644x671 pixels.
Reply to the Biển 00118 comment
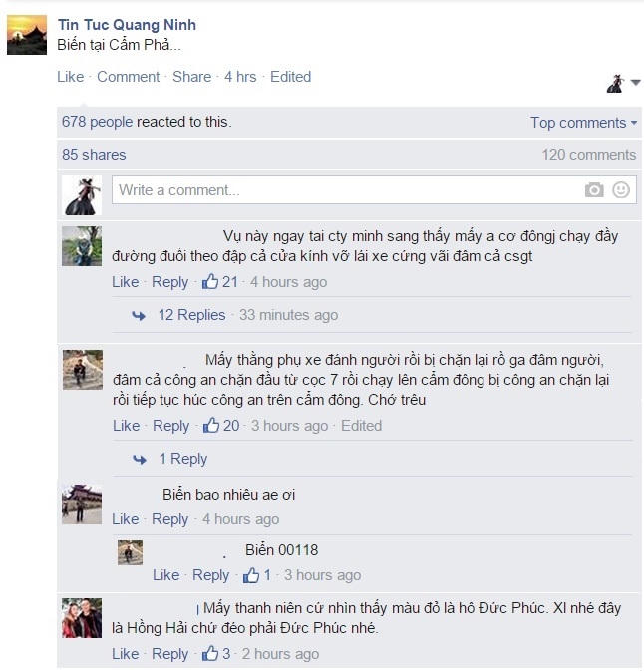tap(210, 575)
